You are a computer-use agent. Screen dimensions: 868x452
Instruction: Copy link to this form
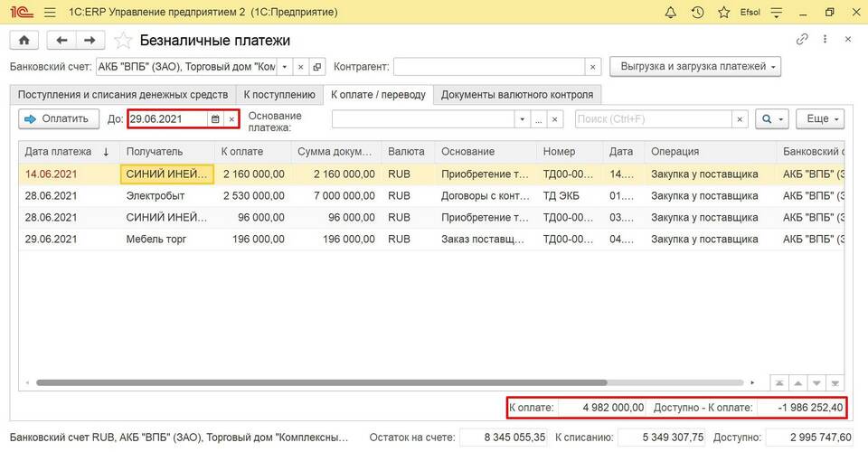click(x=802, y=39)
